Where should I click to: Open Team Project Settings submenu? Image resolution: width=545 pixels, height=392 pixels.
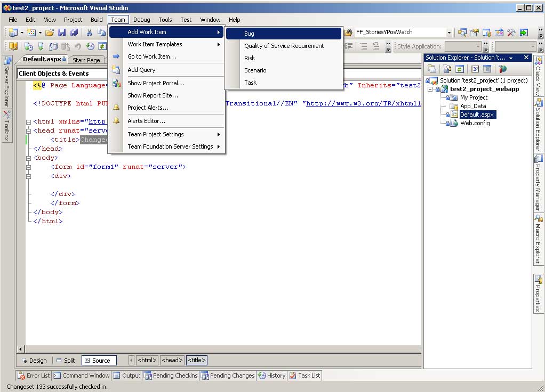pyautogui.click(x=166, y=134)
